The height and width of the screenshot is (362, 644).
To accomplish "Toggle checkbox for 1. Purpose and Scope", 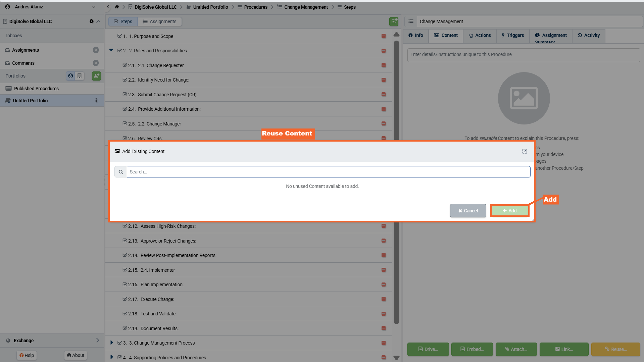I will (119, 36).
